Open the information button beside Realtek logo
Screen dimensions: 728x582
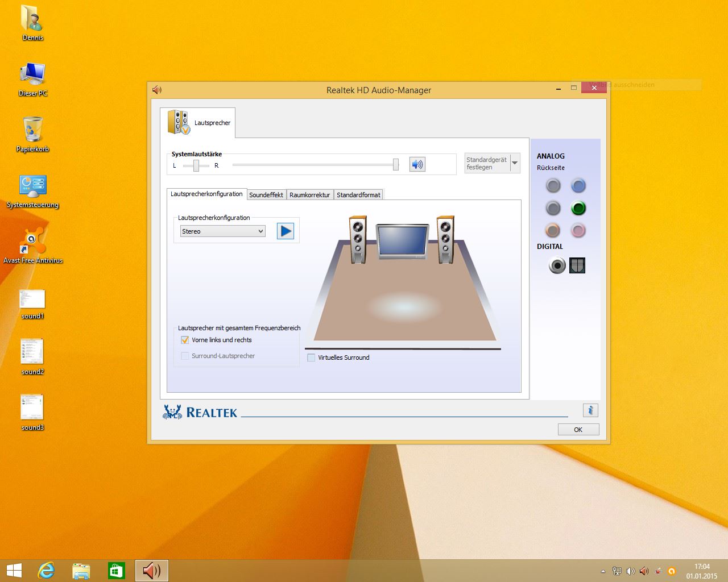590,410
